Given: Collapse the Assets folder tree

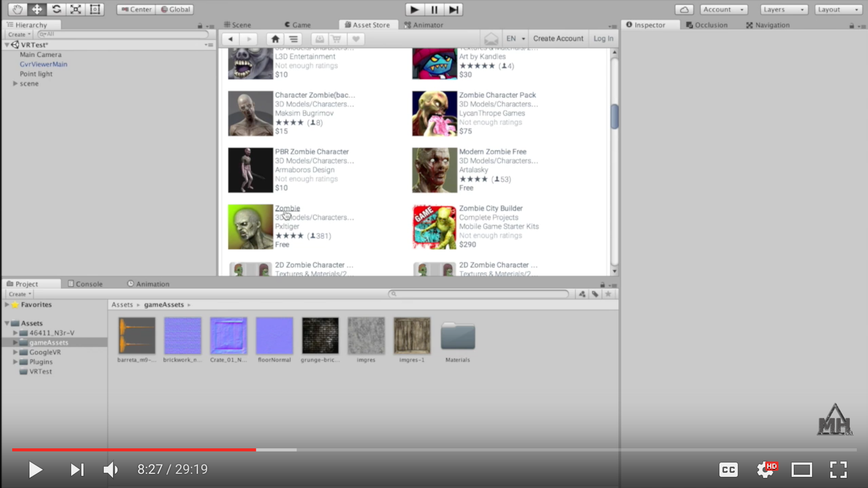Looking at the screenshot, I should (7, 323).
